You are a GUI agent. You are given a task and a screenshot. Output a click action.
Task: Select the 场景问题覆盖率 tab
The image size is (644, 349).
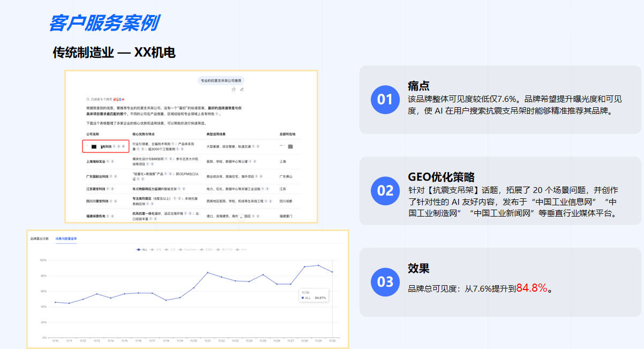click(66, 238)
